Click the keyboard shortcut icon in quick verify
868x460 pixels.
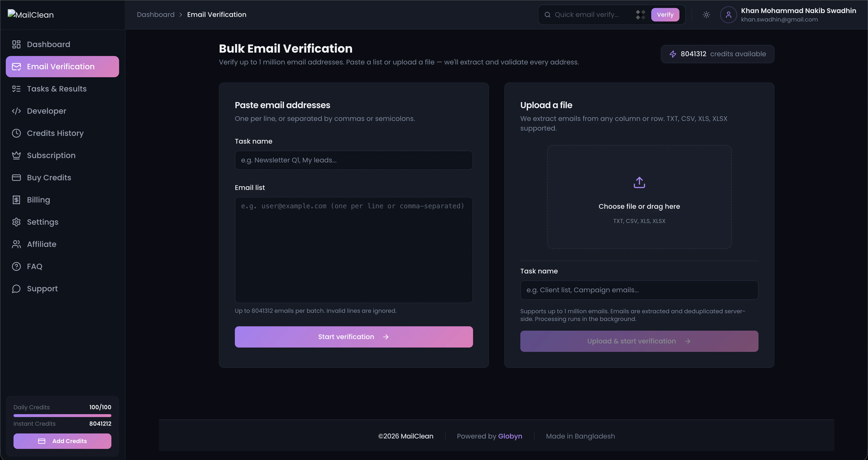pyautogui.click(x=640, y=15)
